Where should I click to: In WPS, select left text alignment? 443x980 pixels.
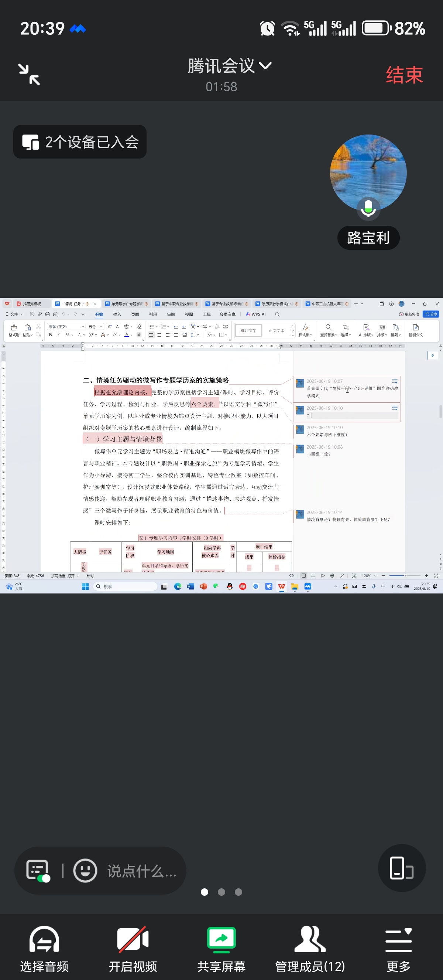(151, 335)
